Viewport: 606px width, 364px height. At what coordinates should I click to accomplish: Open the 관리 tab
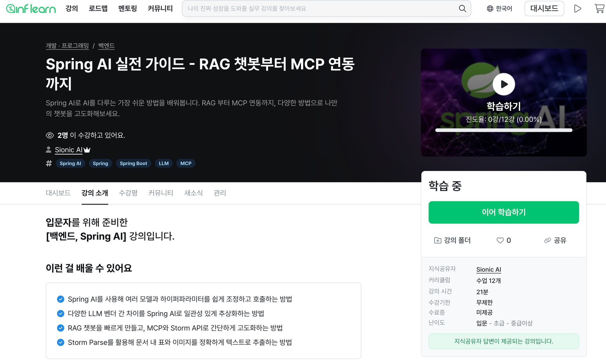click(220, 193)
